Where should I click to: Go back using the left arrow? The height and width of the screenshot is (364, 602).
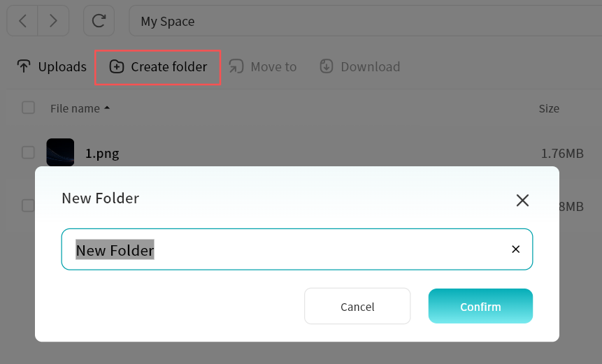22,21
